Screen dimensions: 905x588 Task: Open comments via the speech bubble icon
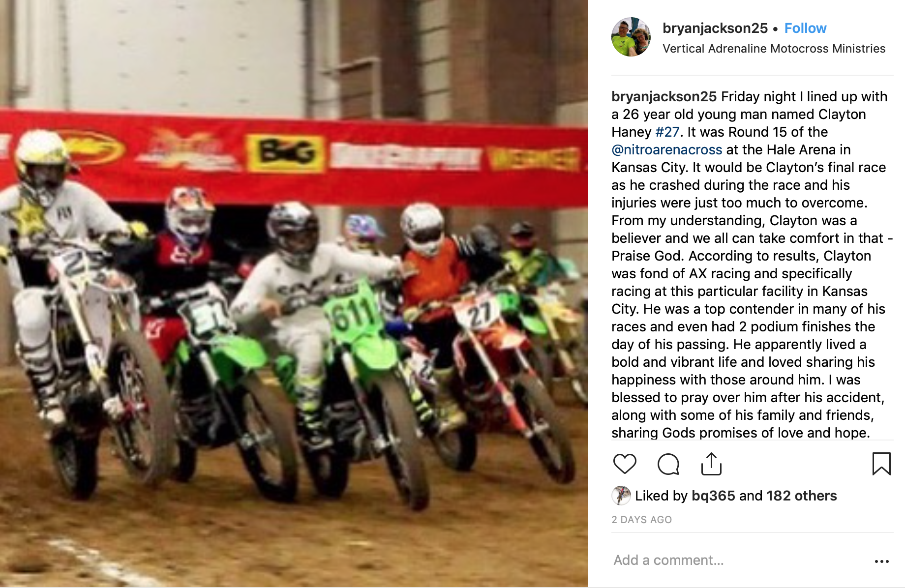pos(668,464)
